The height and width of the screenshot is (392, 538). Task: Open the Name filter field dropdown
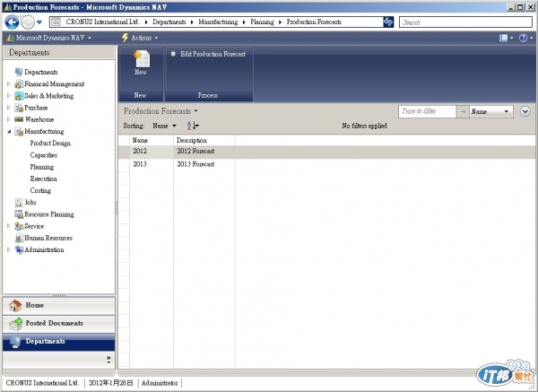tap(491, 111)
